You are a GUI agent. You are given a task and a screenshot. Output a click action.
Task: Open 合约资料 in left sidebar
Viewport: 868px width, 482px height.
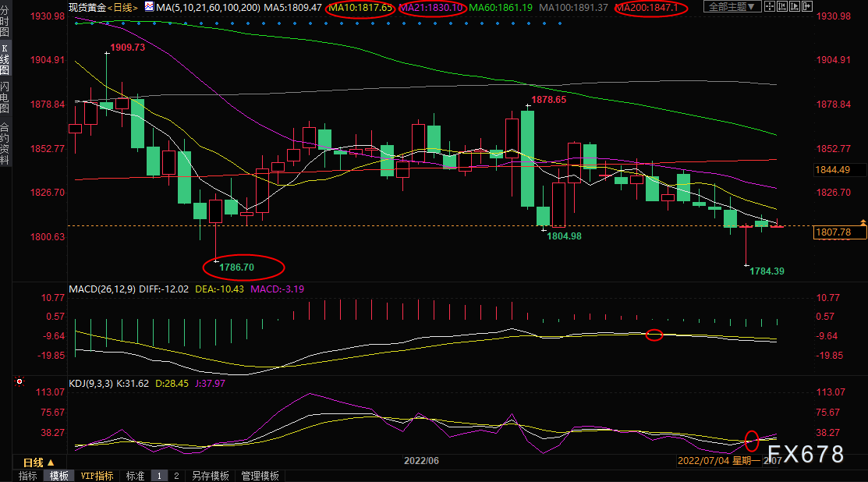[5, 144]
